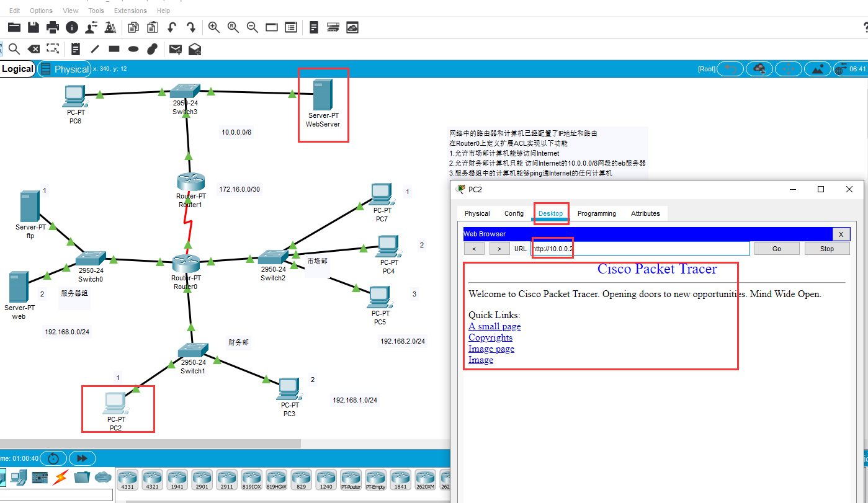The width and height of the screenshot is (868, 503).
Task: Select the draw rectangle tool
Action: (x=114, y=48)
